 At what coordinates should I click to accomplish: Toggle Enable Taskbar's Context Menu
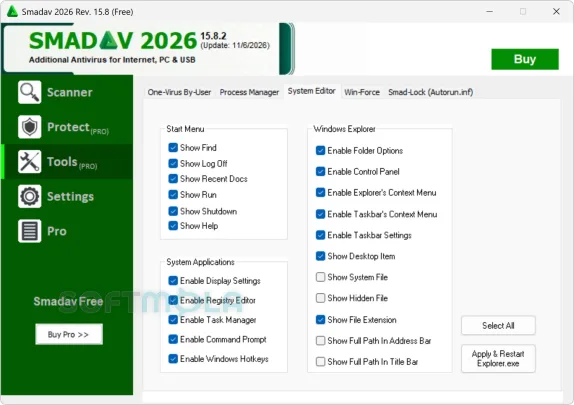click(x=320, y=214)
